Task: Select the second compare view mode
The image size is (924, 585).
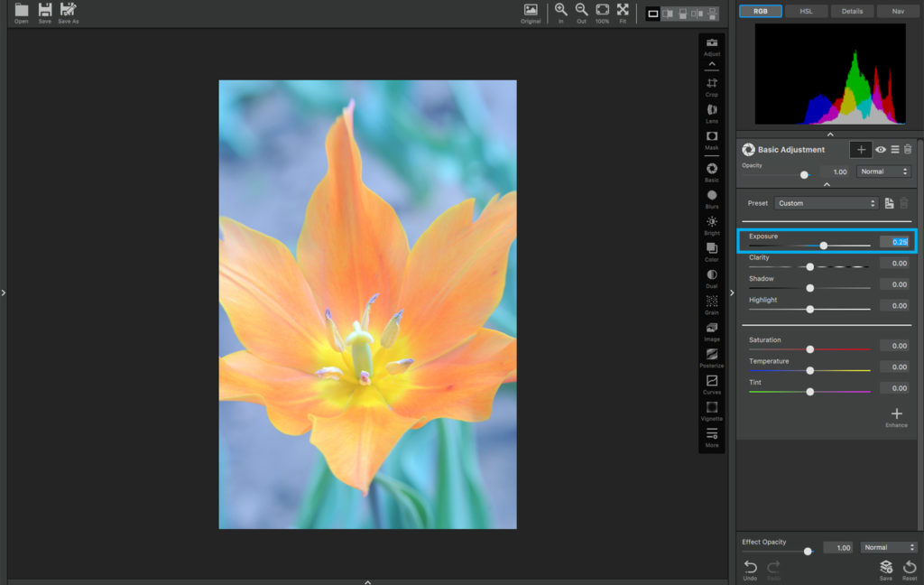Action: (668, 14)
